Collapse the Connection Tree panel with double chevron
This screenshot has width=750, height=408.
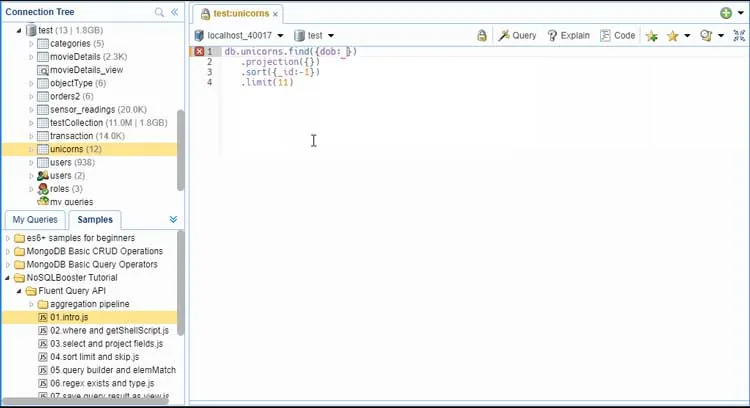[x=175, y=12]
